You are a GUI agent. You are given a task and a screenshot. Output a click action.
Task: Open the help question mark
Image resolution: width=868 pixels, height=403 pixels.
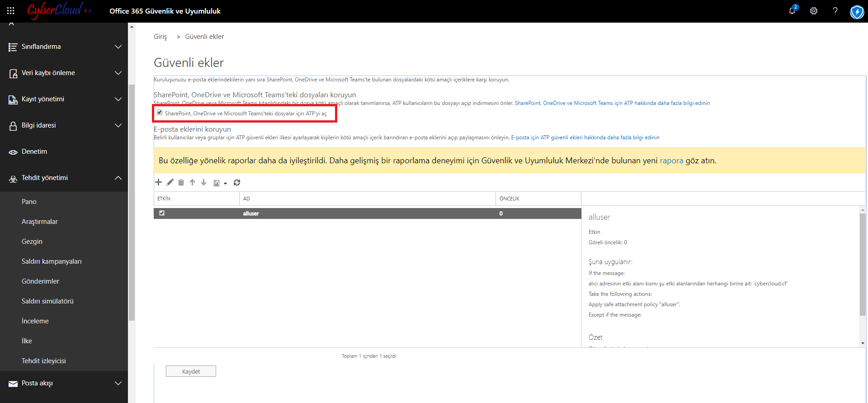pos(835,11)
